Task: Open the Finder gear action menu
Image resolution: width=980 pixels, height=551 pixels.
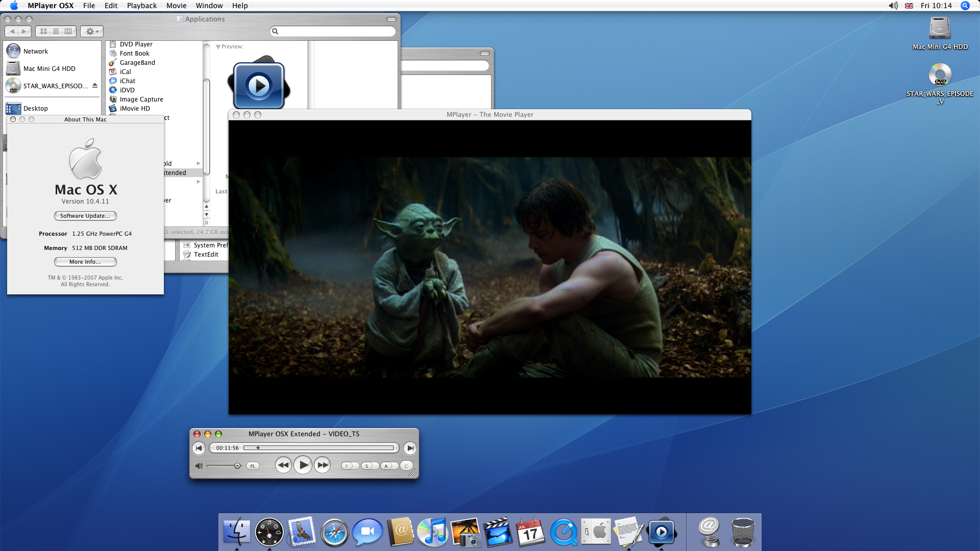Action: [x=92, y=32]
